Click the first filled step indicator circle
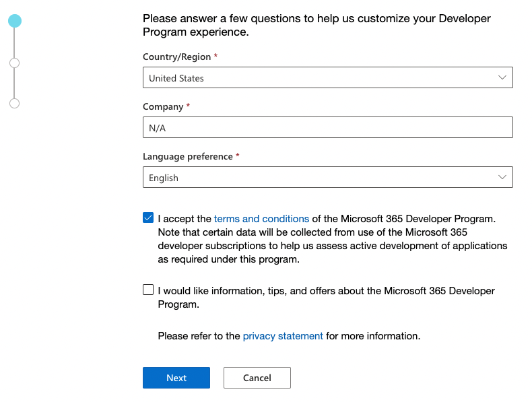 coord(15,21)
